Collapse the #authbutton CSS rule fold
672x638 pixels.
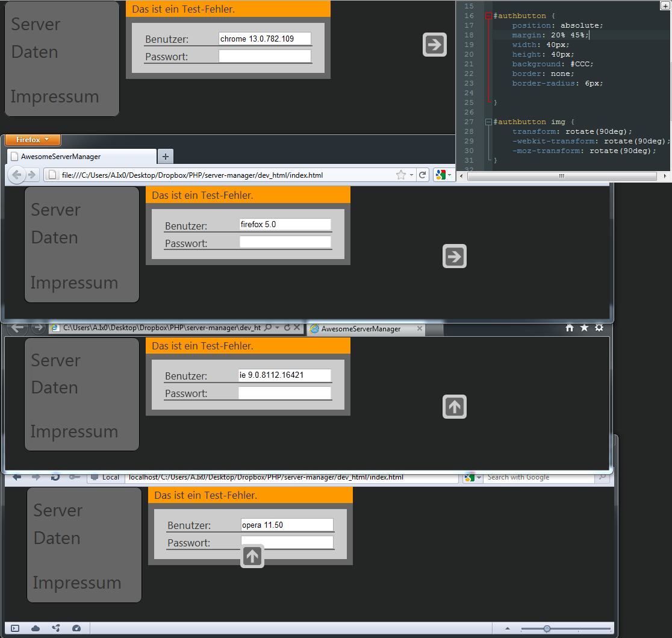point(488,16)
